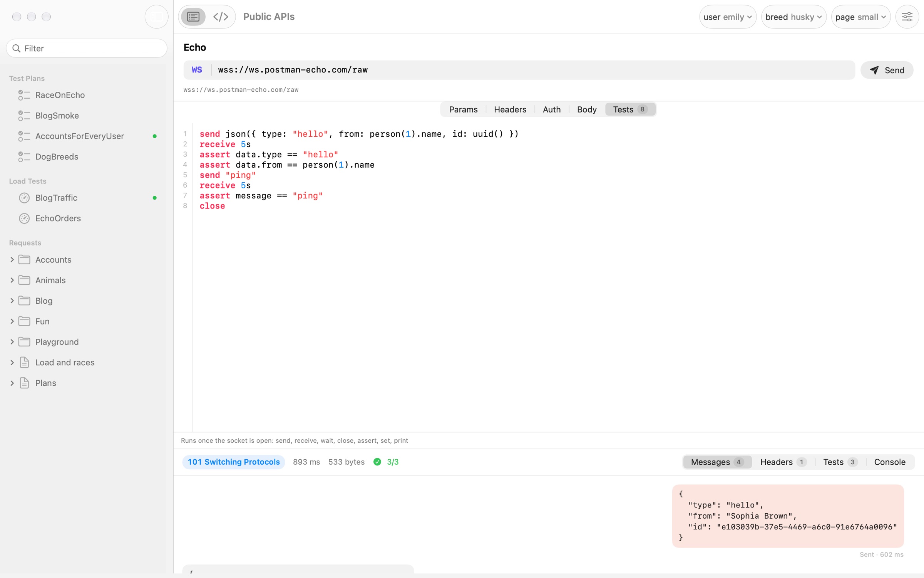Click the 'send "ping"' code line

(x=228, y=175)
